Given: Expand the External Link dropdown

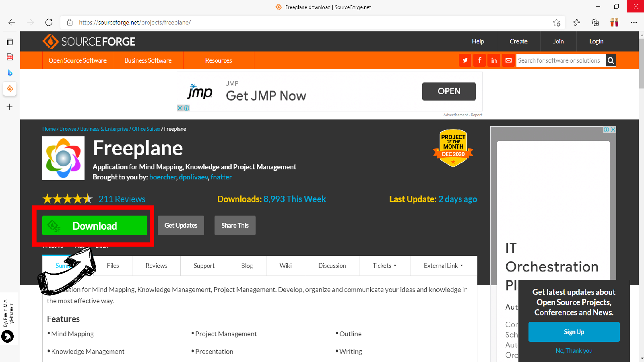Looking at the screenshot, I should click(x=443, y=265).
